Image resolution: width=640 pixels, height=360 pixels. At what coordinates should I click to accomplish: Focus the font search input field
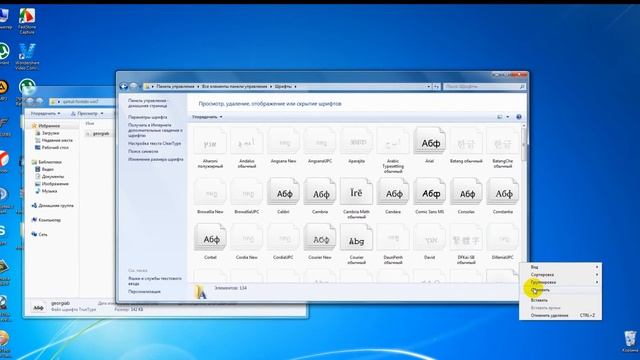484,87
